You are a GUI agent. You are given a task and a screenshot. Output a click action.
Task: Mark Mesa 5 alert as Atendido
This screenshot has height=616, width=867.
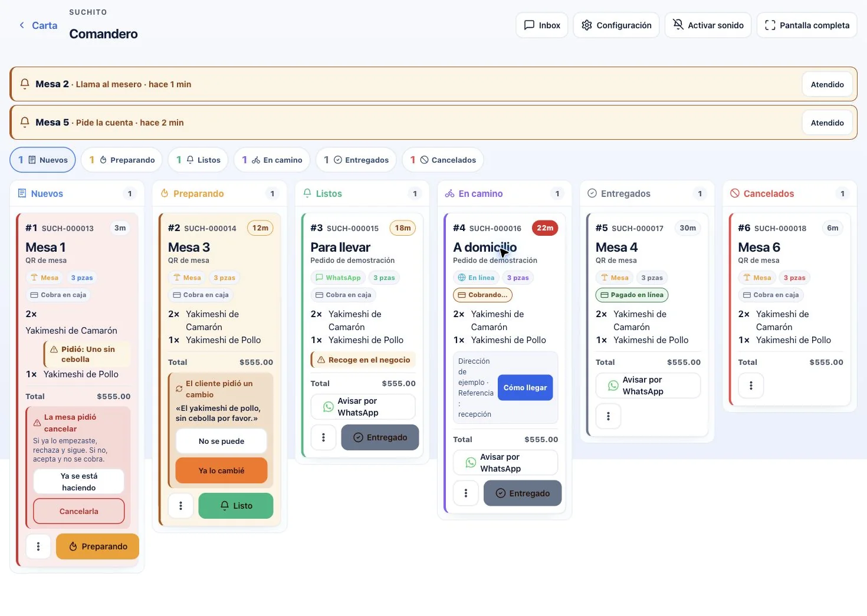827,123
